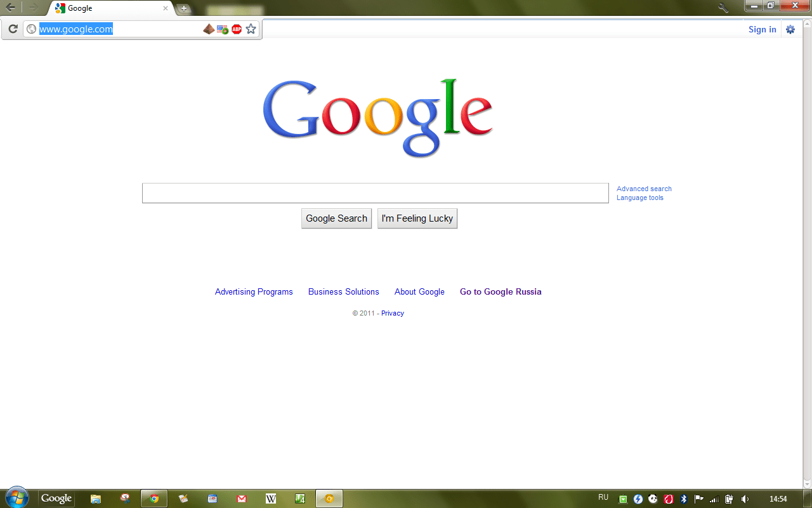Image resolution: width=812 pixels, height=508 pixels.
Task: Click the pyramid extension icon in address bar
Action: [209, 29]
